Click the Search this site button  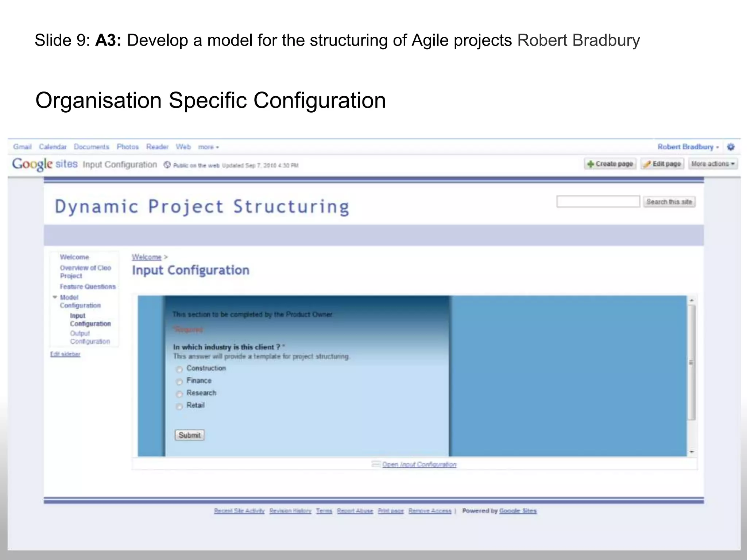pos(669,202)
